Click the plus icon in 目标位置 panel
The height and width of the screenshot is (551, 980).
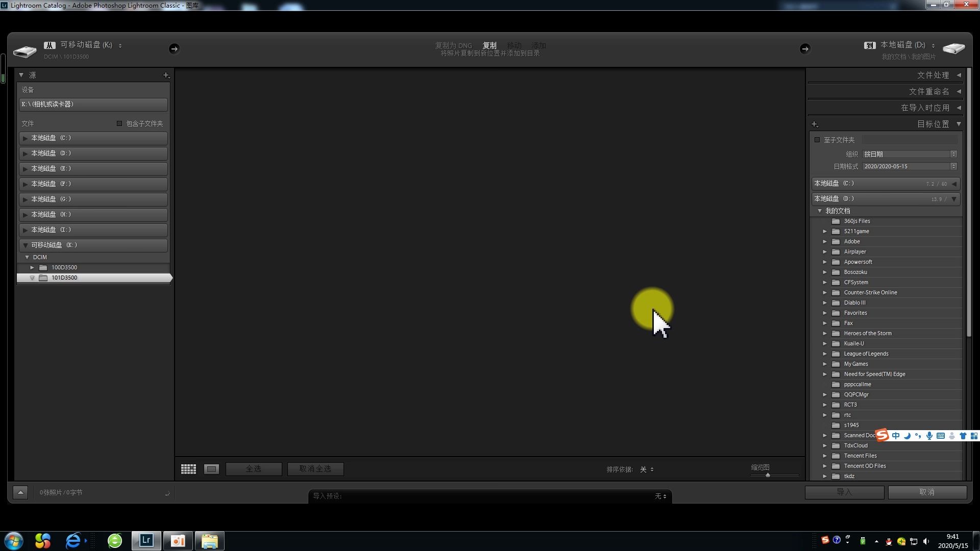click(815, 124)
